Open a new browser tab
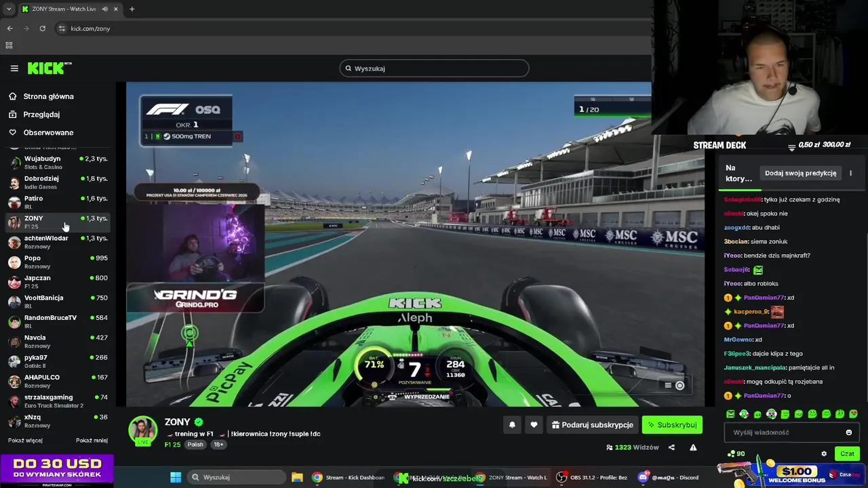Screen dimensions: 868x488 [x=132, y=9]
